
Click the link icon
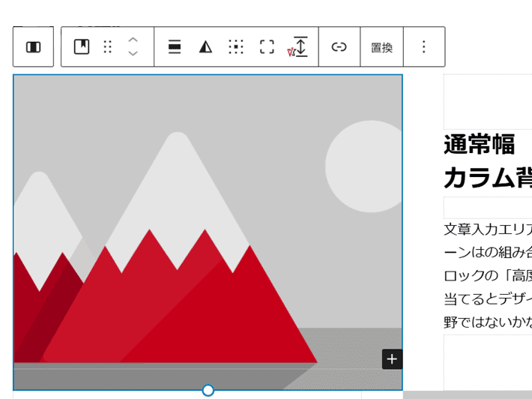(339, 46)
